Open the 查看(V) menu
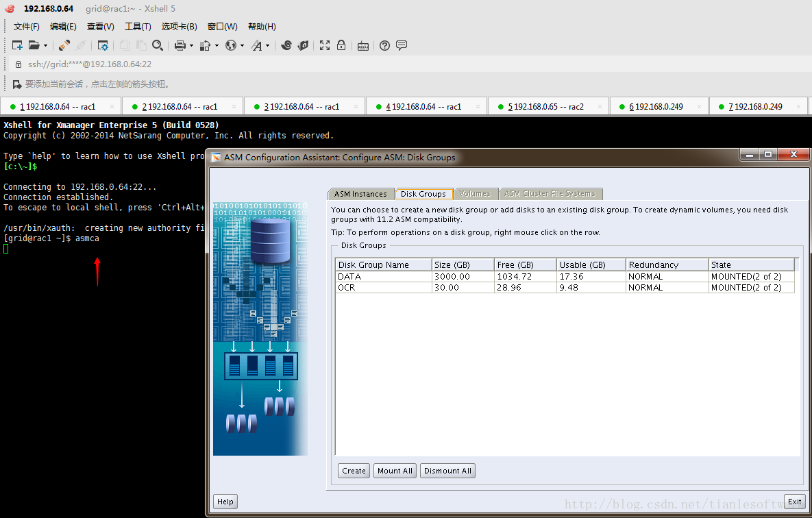Screen dimensions: 812x518 pyautogui.click(x=101, y=27)
